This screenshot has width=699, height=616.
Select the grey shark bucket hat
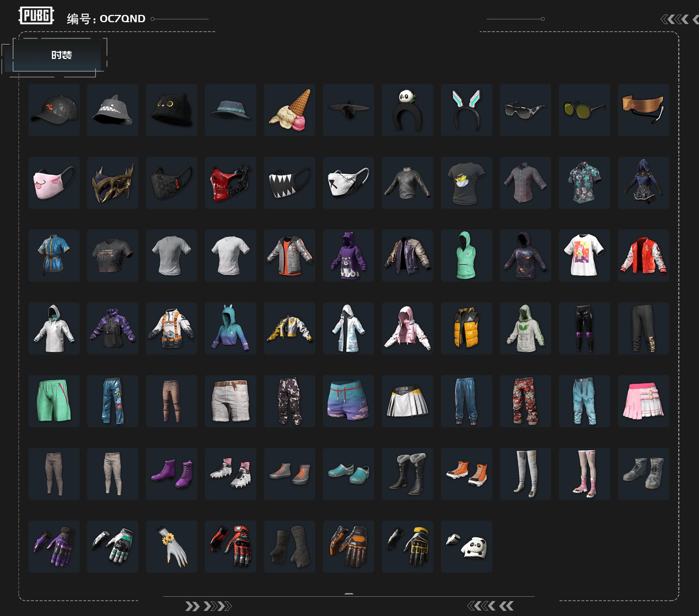[112, 110]
